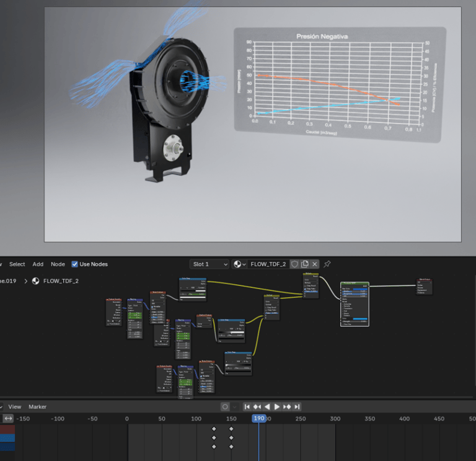
Task: Click frame 300 on the timeline ruler
Action: point(335,419)
